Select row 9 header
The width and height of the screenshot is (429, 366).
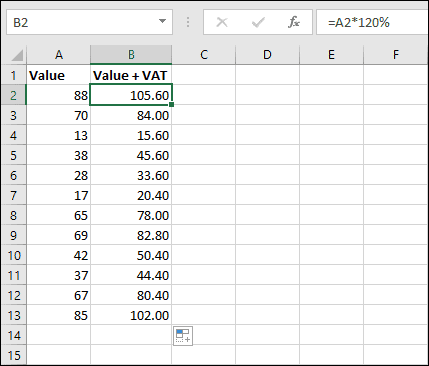click(x=14, y=235)
